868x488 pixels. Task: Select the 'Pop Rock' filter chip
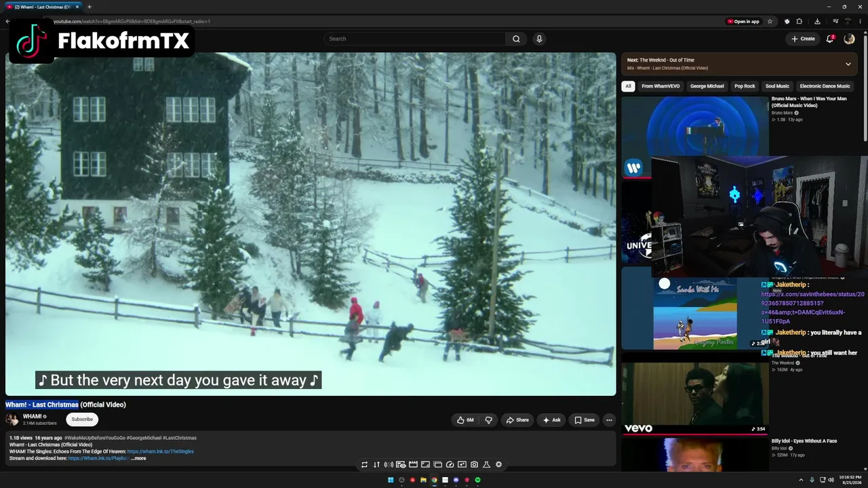[745, 86]
